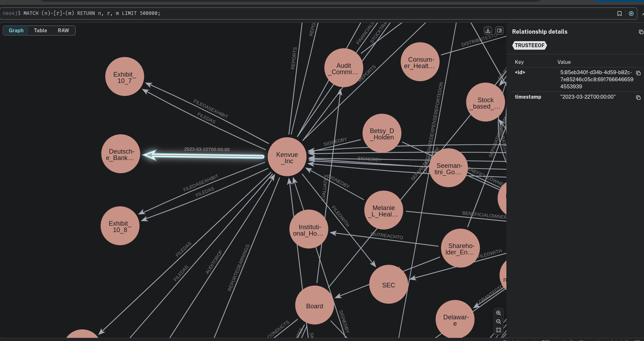Select the Stock_based node
Image resolution: width=644 pixels, height=341 pixels.
click(485, 102)
